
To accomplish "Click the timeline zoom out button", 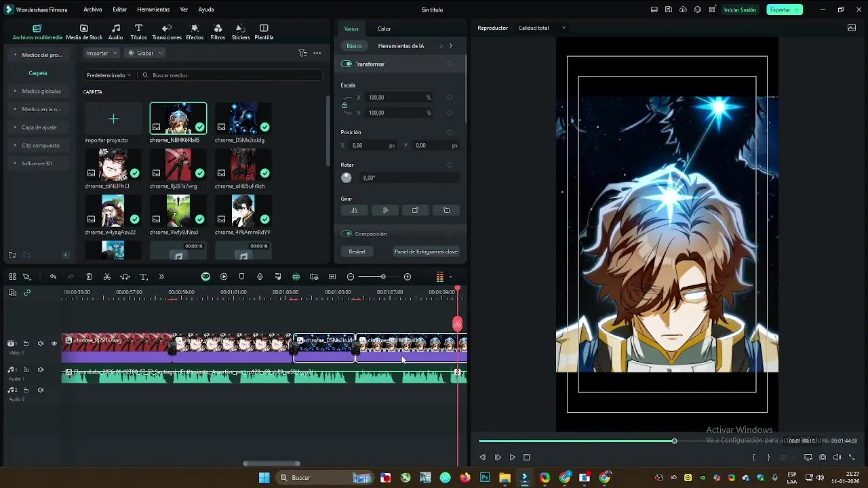I will click(x=351, y=277).
